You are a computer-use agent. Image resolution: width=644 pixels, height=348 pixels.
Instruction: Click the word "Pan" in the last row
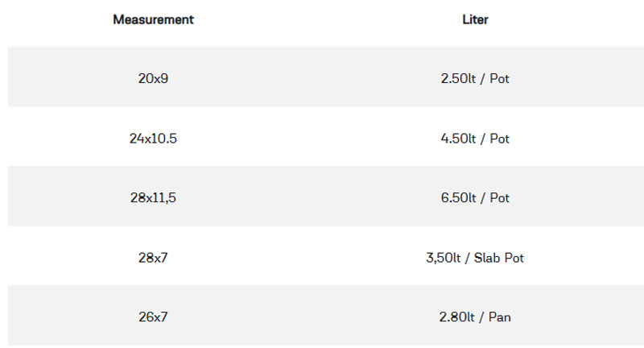click(x=499, y=317)
